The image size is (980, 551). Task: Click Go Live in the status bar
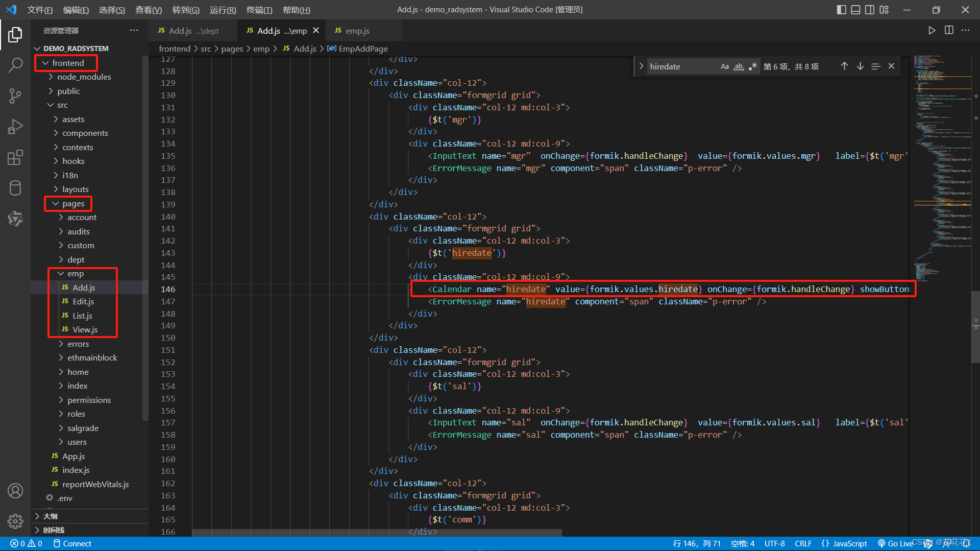[x=895, y=544]
